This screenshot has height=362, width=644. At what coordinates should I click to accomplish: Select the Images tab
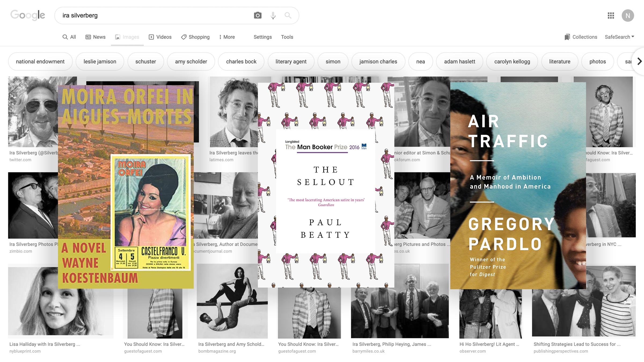[127, 37]
